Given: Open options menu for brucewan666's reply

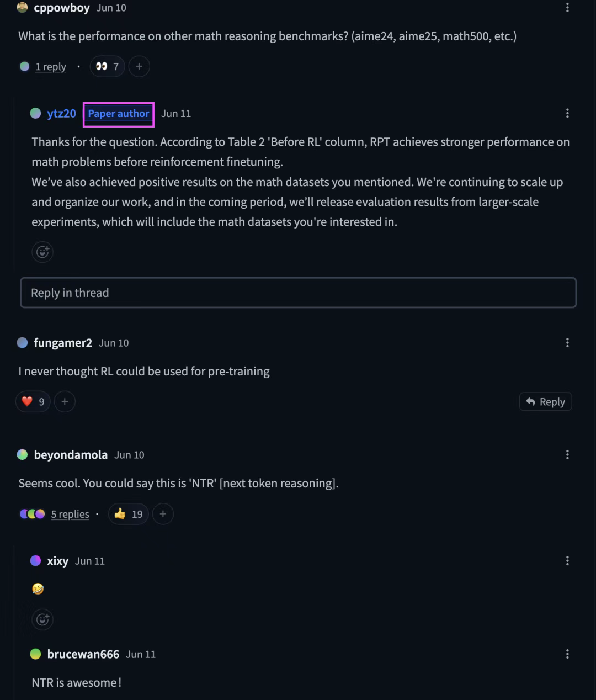Looking at the screenshot, I should [x=567, y=654].
